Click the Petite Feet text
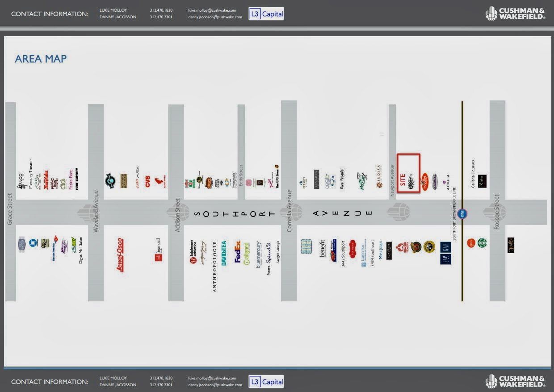Screen dimensions: 554x392 click(71, 181)
